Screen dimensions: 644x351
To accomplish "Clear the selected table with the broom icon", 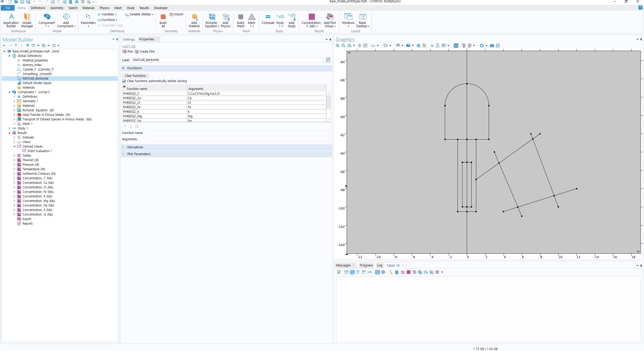I will [x=391, y=272].
